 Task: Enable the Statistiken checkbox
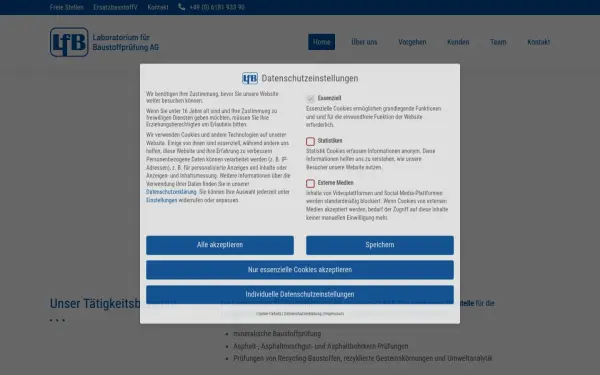(310, 141)
